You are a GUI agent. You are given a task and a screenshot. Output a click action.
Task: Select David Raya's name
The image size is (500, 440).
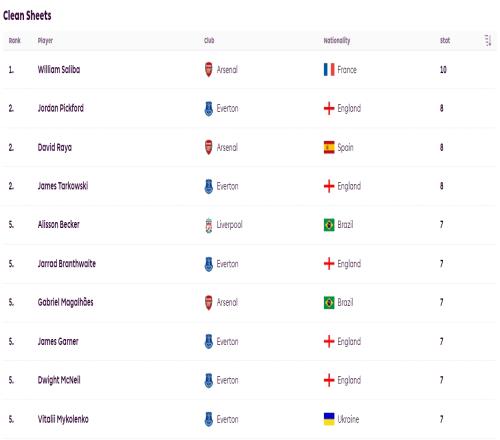click(55, 148)
